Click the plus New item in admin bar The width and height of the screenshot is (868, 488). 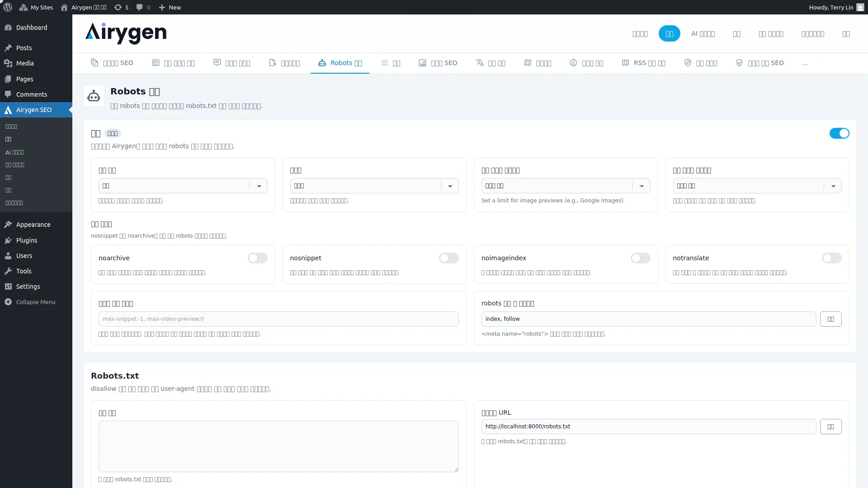pyautogui.click(x=170, y=7)
